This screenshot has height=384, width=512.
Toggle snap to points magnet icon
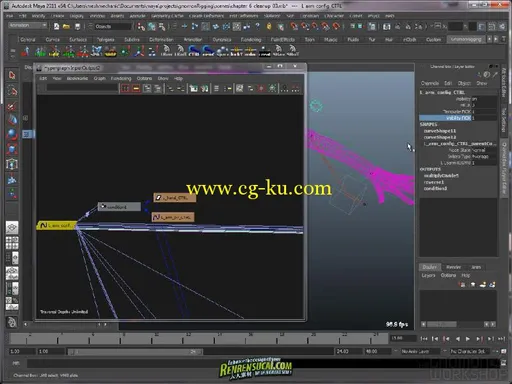click(x=315, y=26)
